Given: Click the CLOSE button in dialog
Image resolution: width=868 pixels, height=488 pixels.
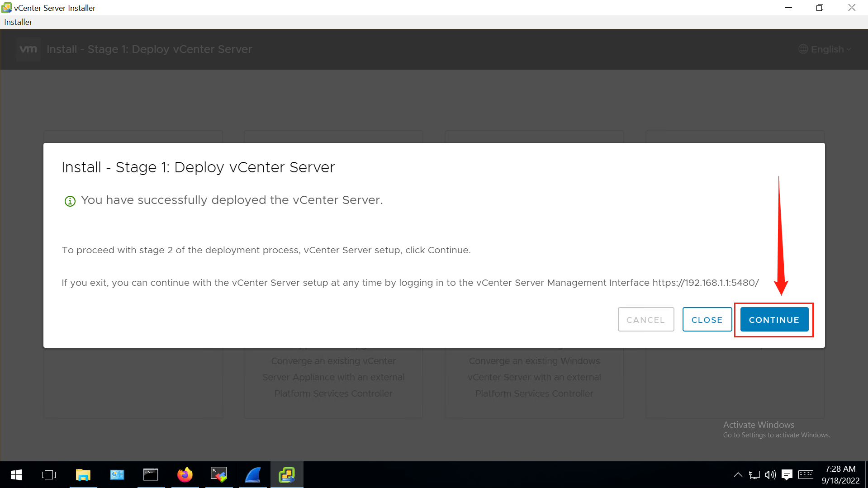Looking at the screenshot, I should [707, 320].
